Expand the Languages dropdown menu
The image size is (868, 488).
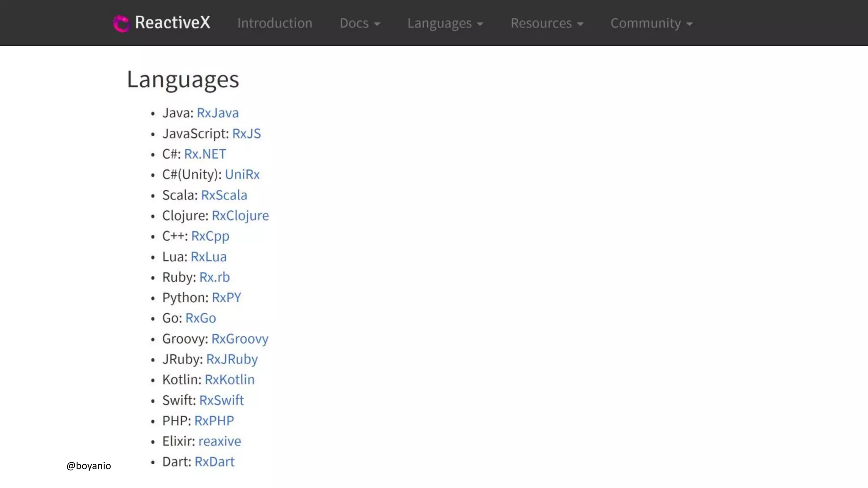point(445,23)
